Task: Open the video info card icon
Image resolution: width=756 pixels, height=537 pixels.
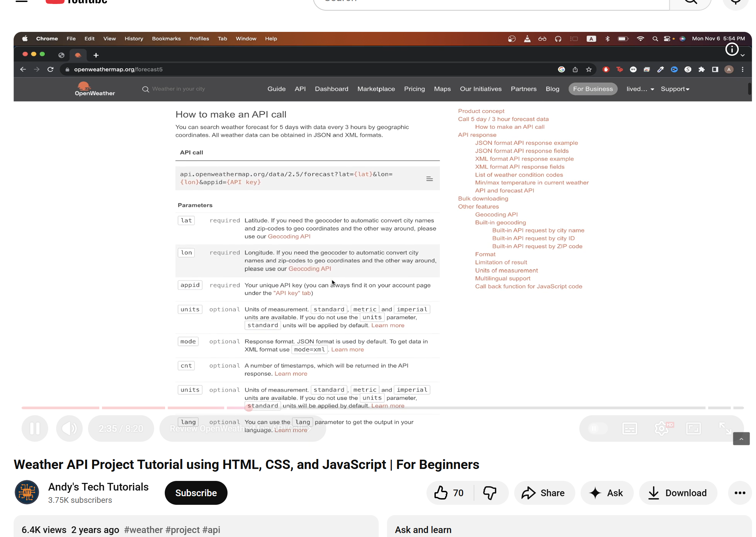Action: [732, 49]
